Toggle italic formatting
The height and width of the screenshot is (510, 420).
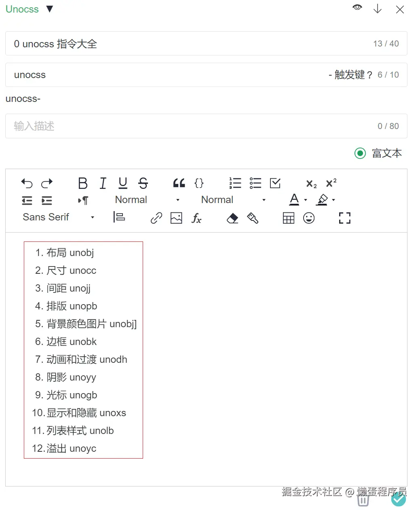point(103,183)
